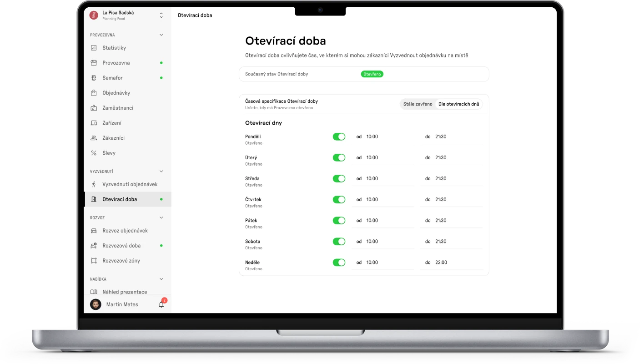Open Objednávky via its clipboard icon
Viewport: 644px width, 364px height.
94,93
